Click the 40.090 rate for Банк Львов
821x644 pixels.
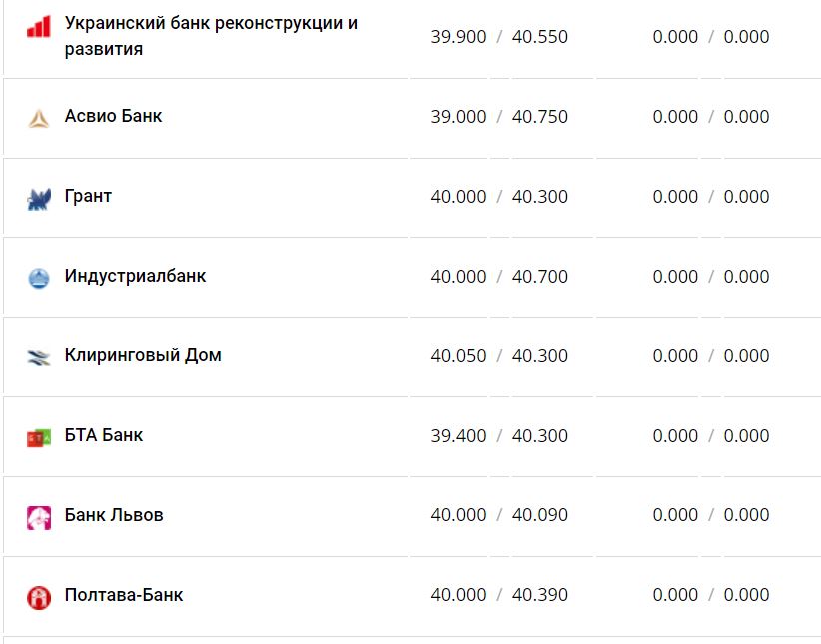point(539,515)
